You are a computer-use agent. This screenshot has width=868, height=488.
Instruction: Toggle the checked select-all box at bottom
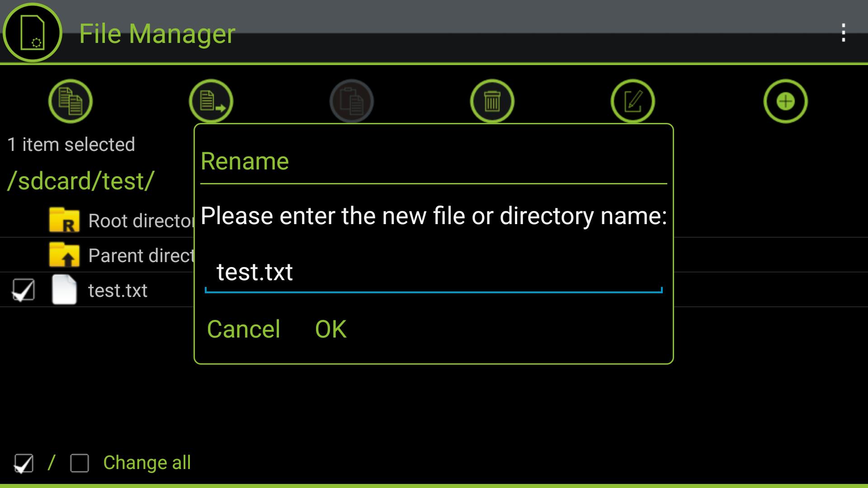24,463
